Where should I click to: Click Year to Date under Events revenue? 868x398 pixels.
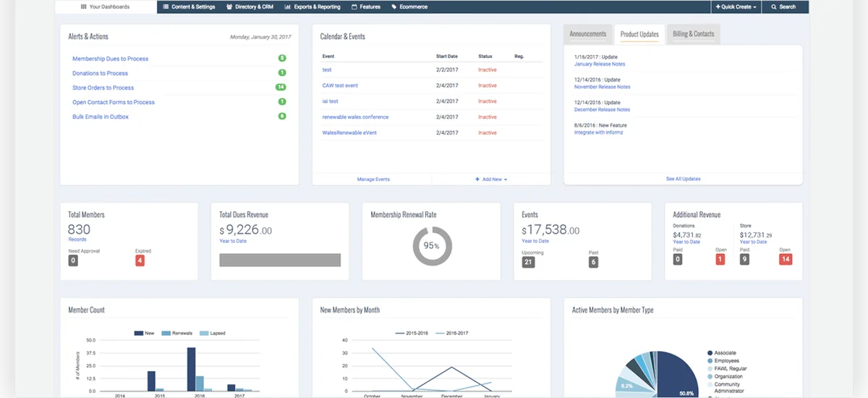pos(535,241)
